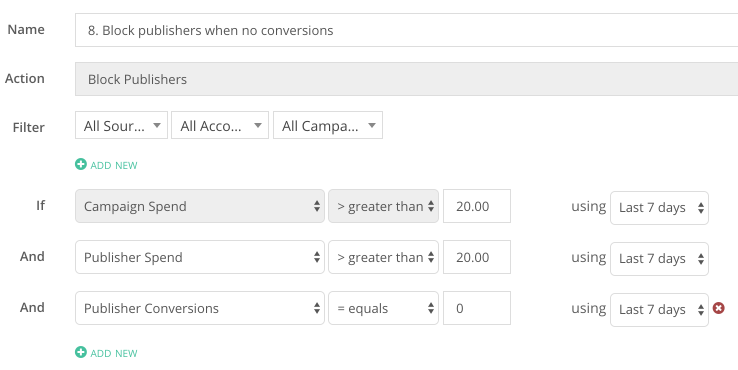Change the Publisher Spend greater than operator
Image resolution: width=738 pixels, height=370 pixels.
pyautogui.click(x=384, y=257)
